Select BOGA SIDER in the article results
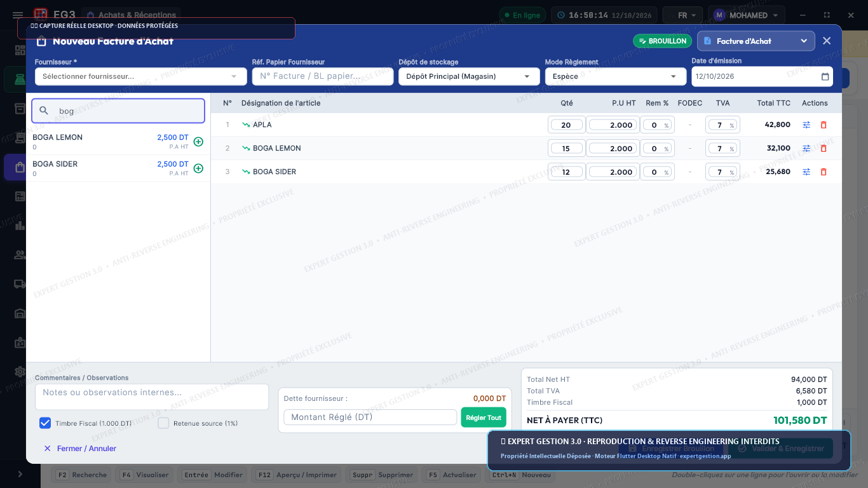Screen dimensions: 868x488 (x=118, y=168)
